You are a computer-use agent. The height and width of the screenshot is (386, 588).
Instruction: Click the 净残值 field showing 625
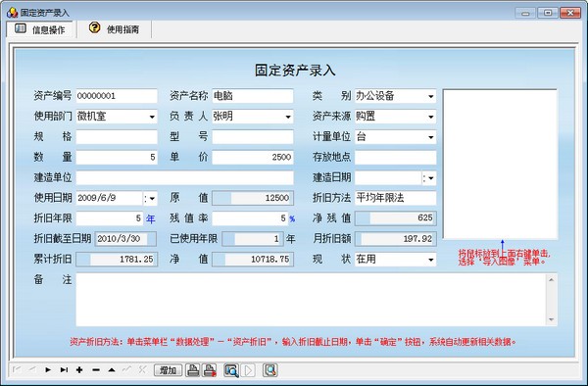pyautogui.click(x=396, y=218)
